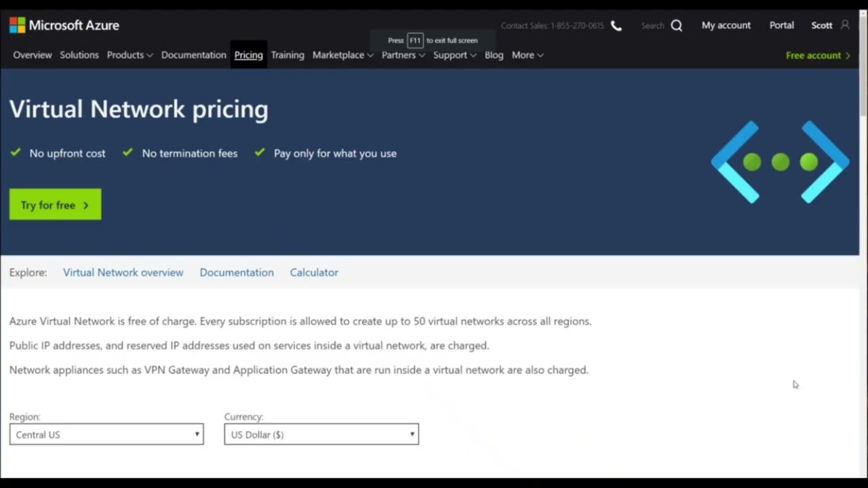
Task: Click the 'No termination fees' text
Action: click(x=190, y=153)
